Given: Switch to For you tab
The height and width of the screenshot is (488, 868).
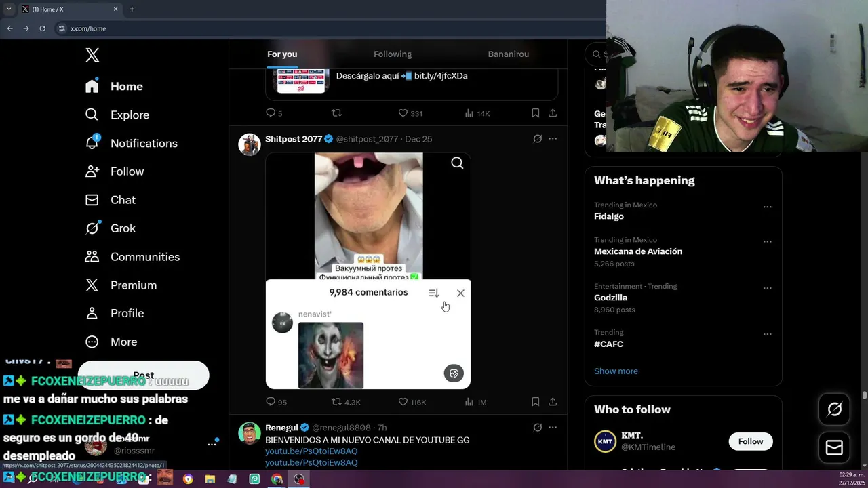Looking at the screenshot, I should pos(282,54).
